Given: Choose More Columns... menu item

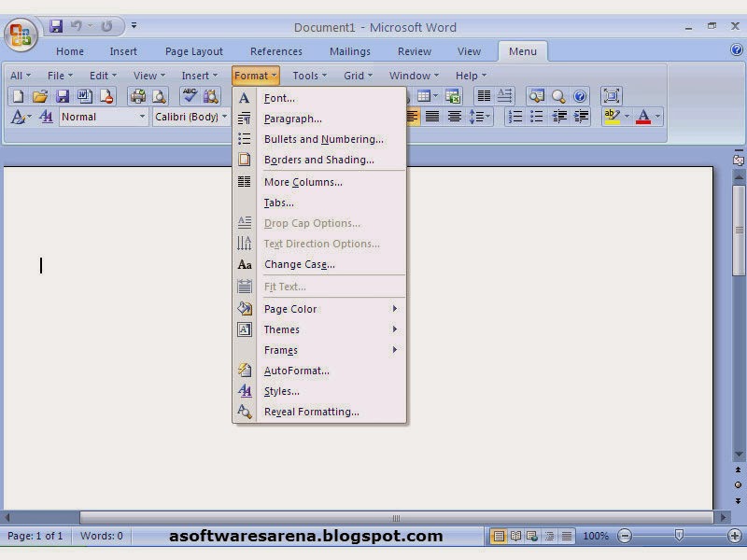Looking at the screenshot, I should tap(319, 182).
